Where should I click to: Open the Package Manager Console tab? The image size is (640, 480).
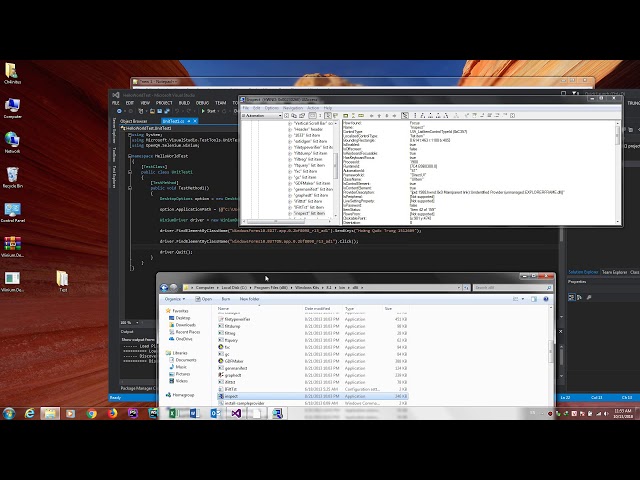(138, 389)
